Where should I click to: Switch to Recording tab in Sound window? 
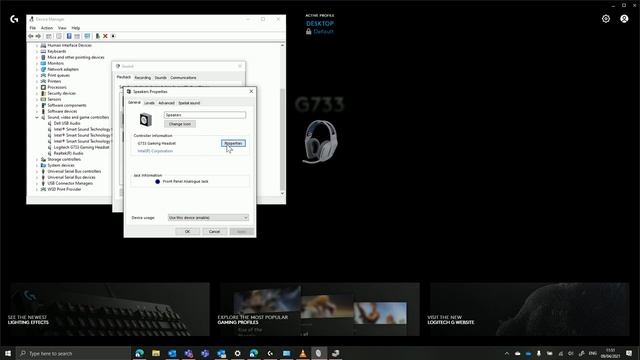[142, 78]
